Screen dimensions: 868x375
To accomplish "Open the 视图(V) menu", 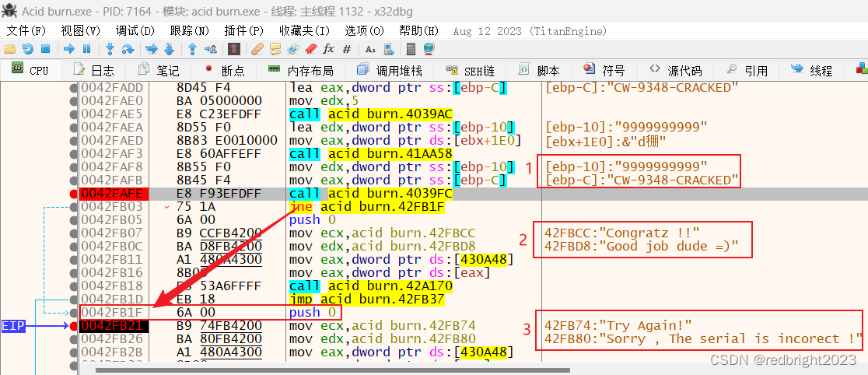I will [81, 30].
